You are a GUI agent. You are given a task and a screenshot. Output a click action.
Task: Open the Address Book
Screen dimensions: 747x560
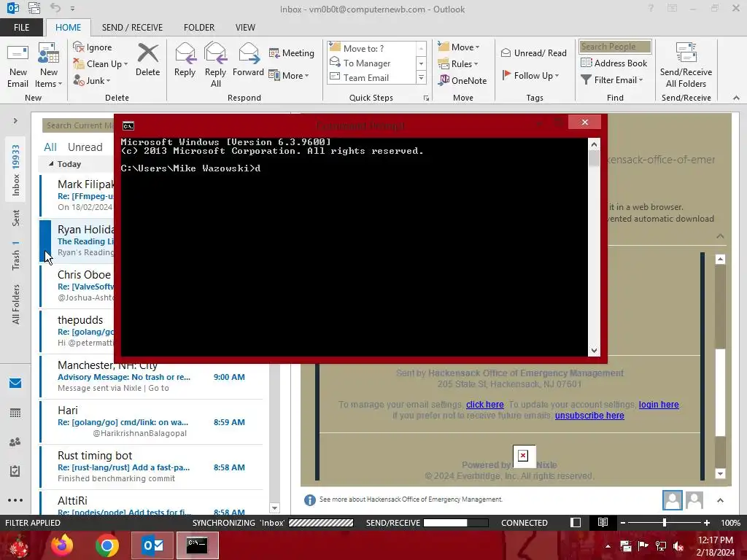(614, 63)
